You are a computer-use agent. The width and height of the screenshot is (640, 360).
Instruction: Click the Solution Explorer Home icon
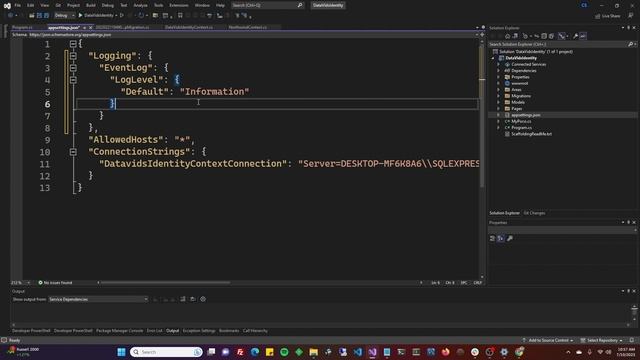[x=508, y=36]
